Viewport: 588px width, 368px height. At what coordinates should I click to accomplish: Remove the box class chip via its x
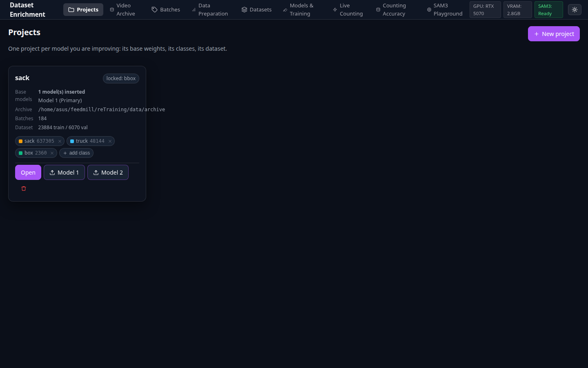pos(52,153)
